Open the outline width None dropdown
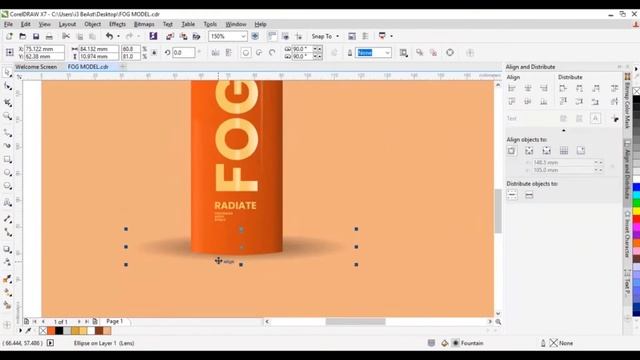640x360 pixels. click(387, 53)
